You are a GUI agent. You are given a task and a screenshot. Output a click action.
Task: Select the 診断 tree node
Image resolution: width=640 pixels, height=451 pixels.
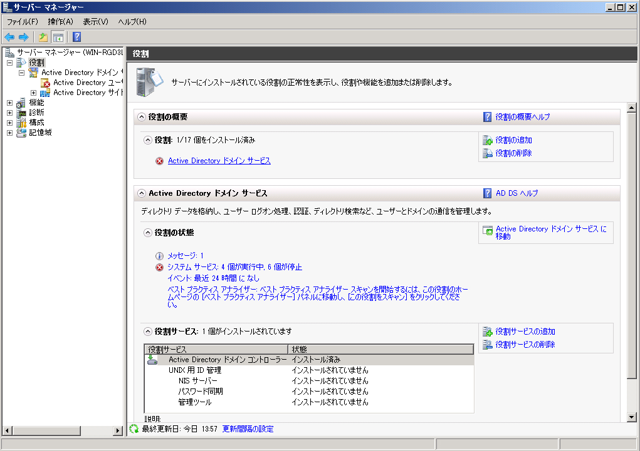click(x=36, y=112)
